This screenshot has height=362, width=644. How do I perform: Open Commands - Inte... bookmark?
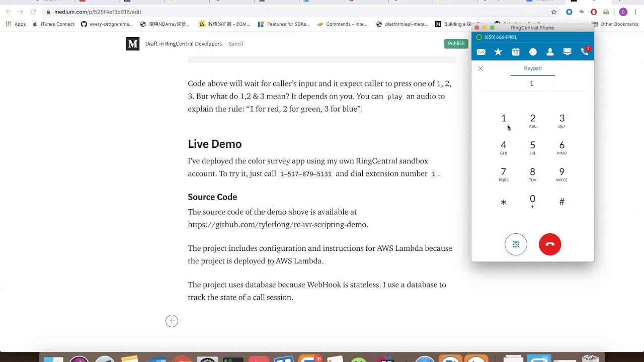click(x=342, y=24)
